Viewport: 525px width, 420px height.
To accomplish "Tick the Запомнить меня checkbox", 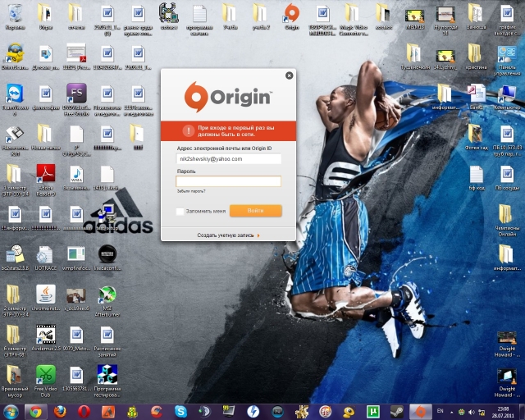I will (x=180, y=212).
